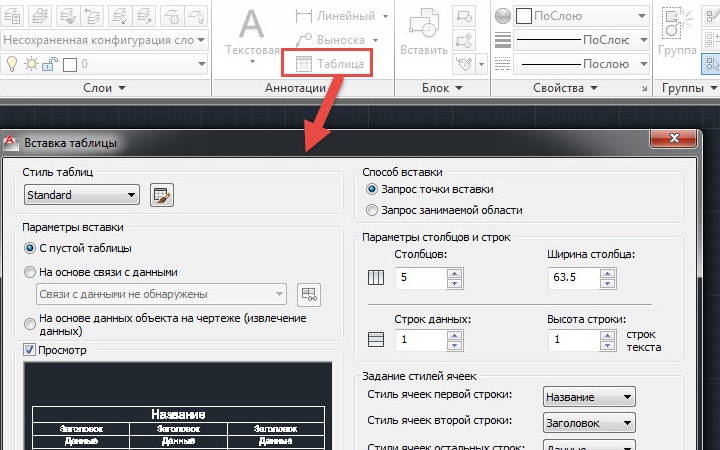The width and height of the screenshot is (720, 450).
Task: Open the Заголовок cell style dropdown
Action: pos(589,423)
